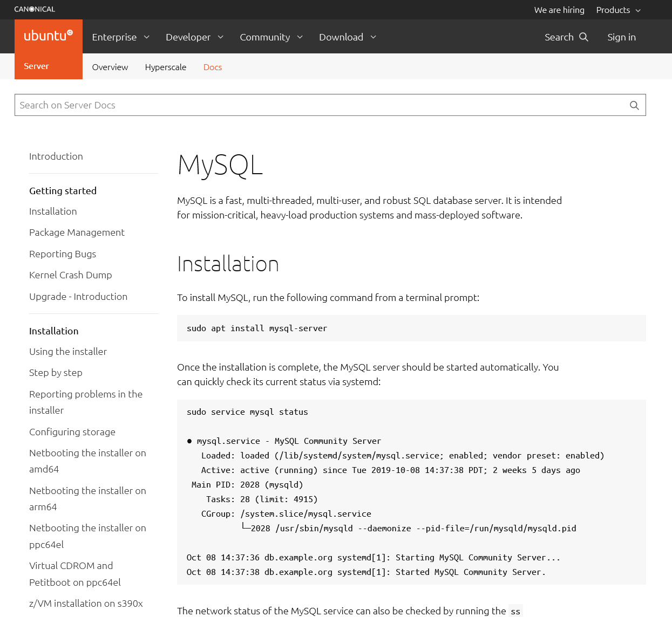Open Using the installer doc

click(68, 352)
